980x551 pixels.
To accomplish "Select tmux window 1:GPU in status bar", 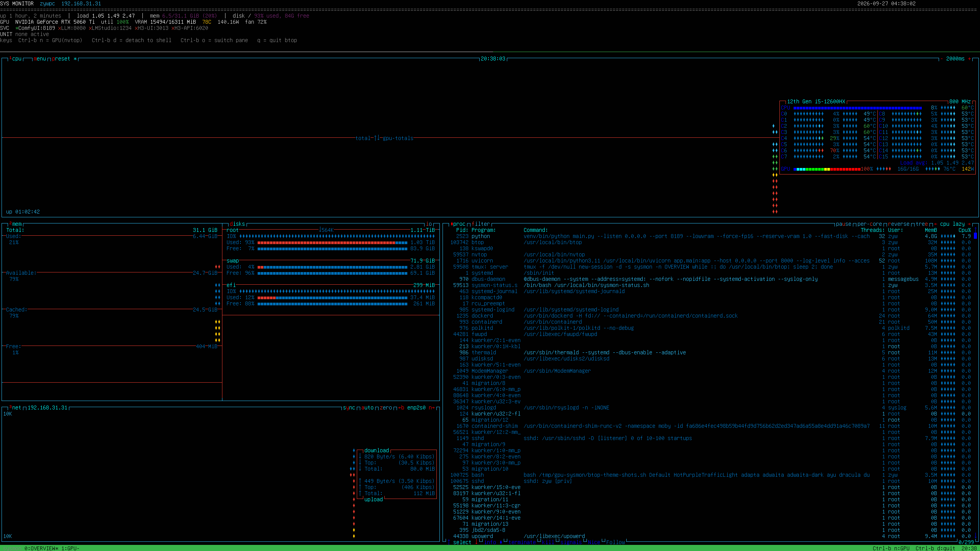I will click(70, 548).
